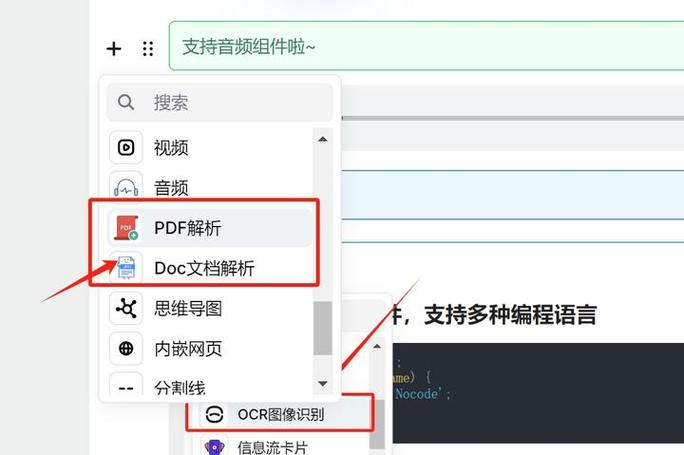
Task: Select the 视频 menu entry
Action: [x=211, y=147]
